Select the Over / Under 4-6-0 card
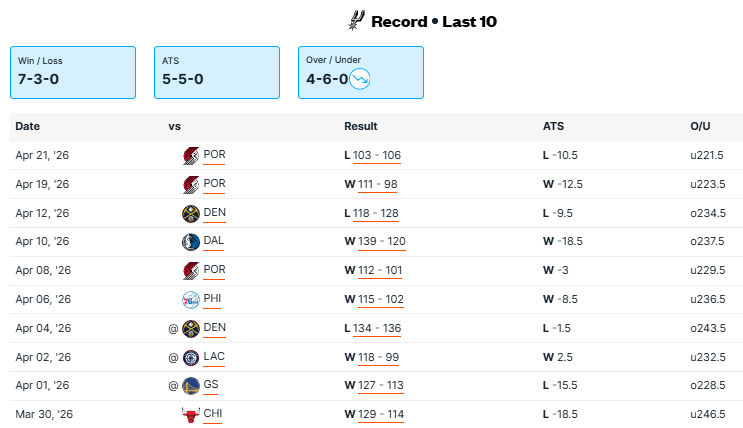The image size is (743, 428). 360,72
